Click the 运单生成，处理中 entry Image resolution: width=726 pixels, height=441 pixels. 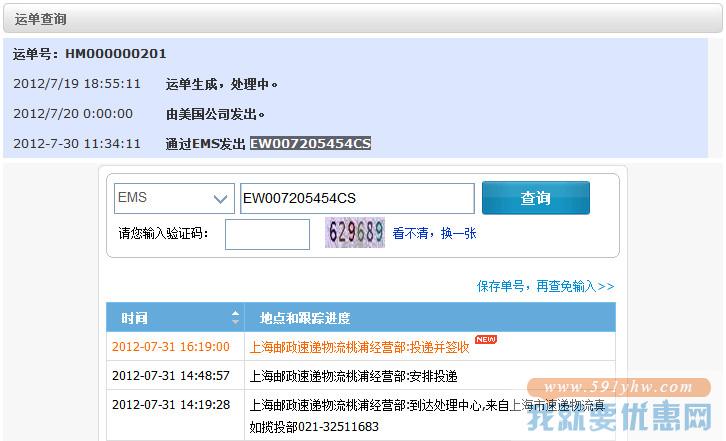pos(221,84)
